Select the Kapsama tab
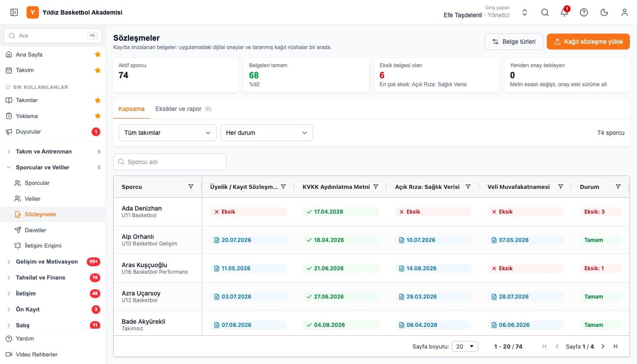This screenshot has width=637, height=364. click(x=131, y=109)
